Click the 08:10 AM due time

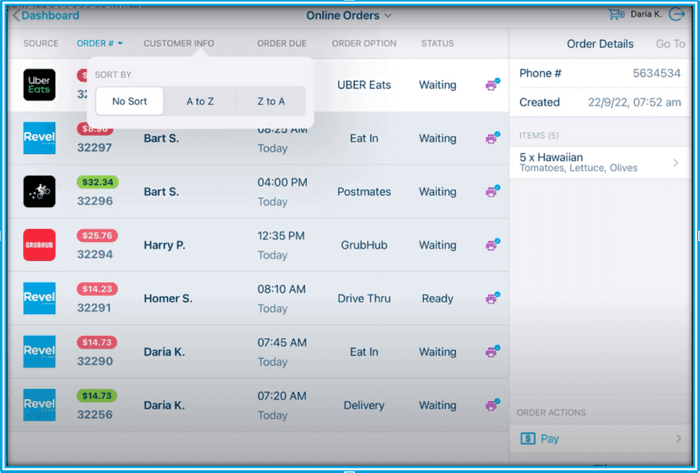tap(282, 289)
